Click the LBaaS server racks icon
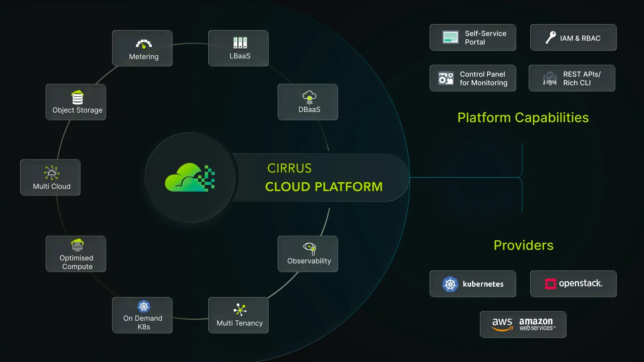Image resolution: width=644 pixels, height=362 pixels. (x=240, y=43)
